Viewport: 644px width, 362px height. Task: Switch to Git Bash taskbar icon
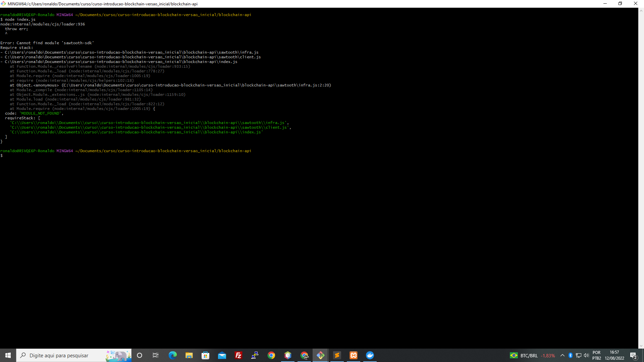click(x=320, y=355)
